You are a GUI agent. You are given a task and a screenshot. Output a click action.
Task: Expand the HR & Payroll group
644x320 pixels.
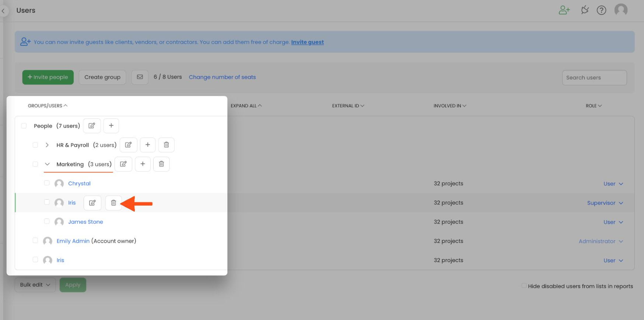click(47, 145)
